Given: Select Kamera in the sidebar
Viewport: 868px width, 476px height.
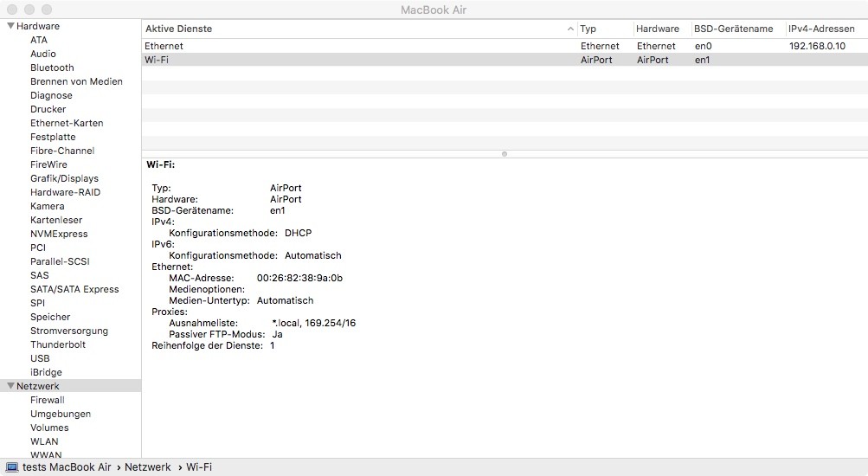Looking at the screenshot, I should pos(48,206).
